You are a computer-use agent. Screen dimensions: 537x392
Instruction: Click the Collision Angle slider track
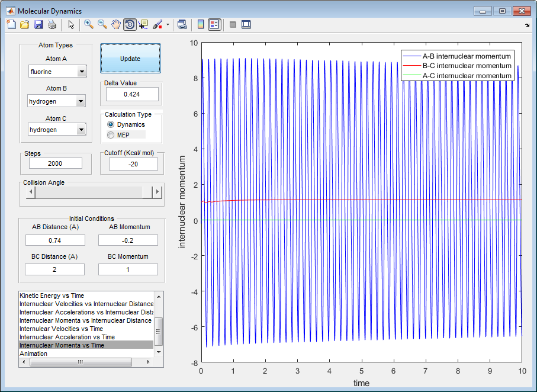pos(89,192)
